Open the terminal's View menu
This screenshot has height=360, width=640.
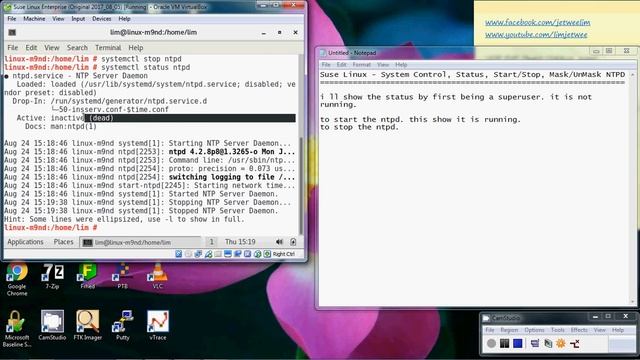[x=52, y=48]
